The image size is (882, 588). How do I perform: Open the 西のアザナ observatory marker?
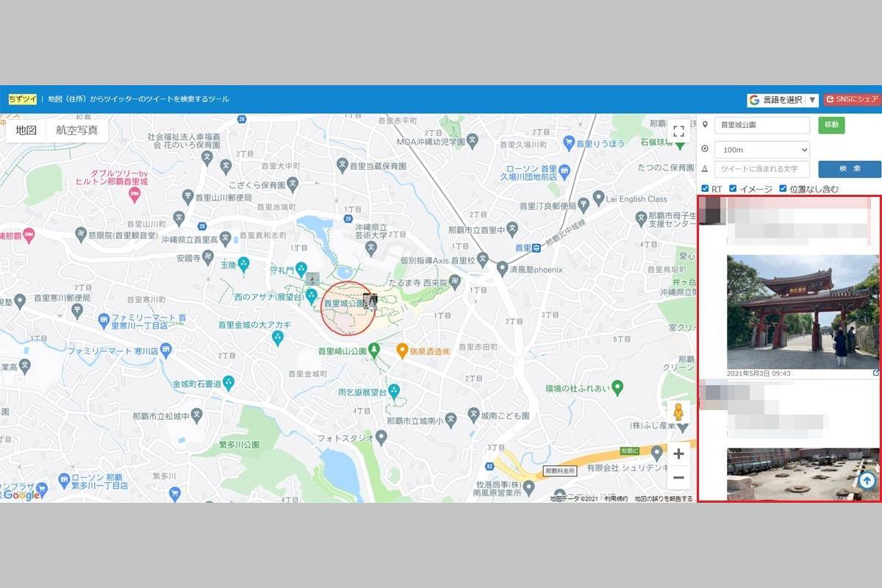(x=311, y=296)
